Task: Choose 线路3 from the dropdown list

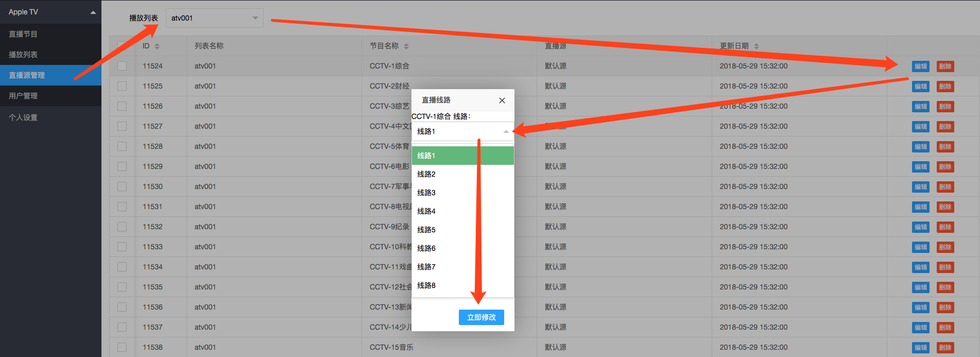Action: click(426, 193)
